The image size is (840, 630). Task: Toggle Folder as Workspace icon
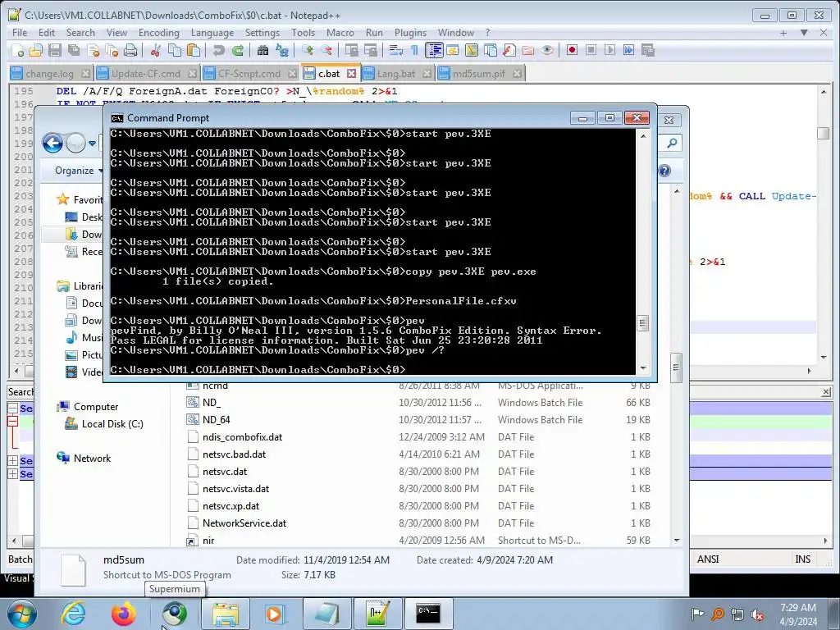(528, 50)
